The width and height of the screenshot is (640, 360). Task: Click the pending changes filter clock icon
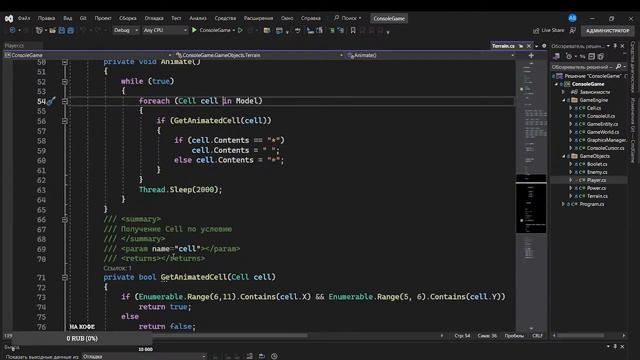569,56
